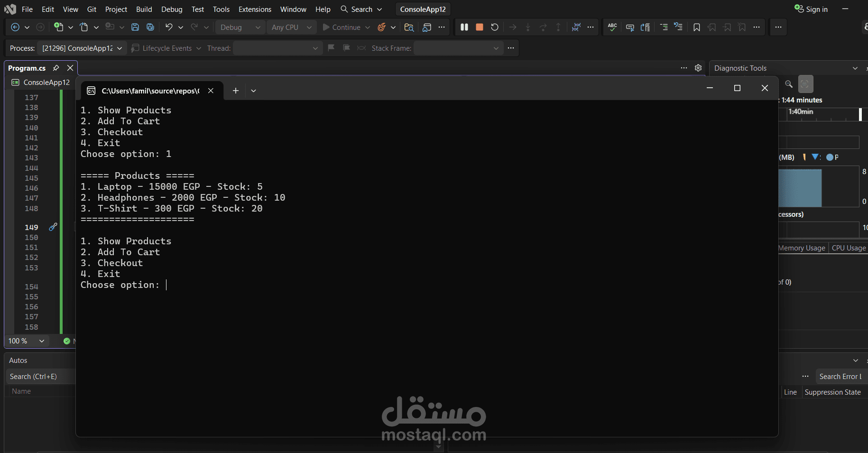Open the Debug menu

point(172,9)
